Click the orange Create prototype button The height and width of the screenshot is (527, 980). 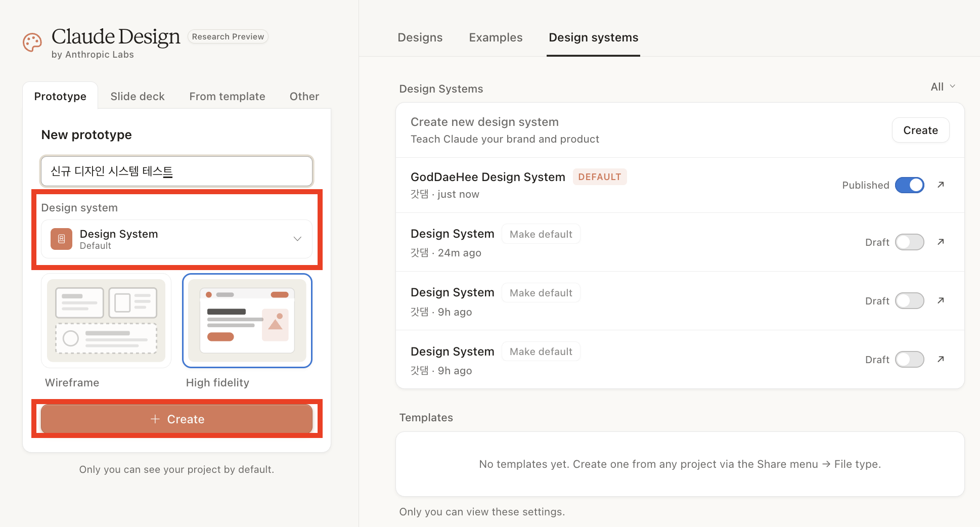coord(176,419)
